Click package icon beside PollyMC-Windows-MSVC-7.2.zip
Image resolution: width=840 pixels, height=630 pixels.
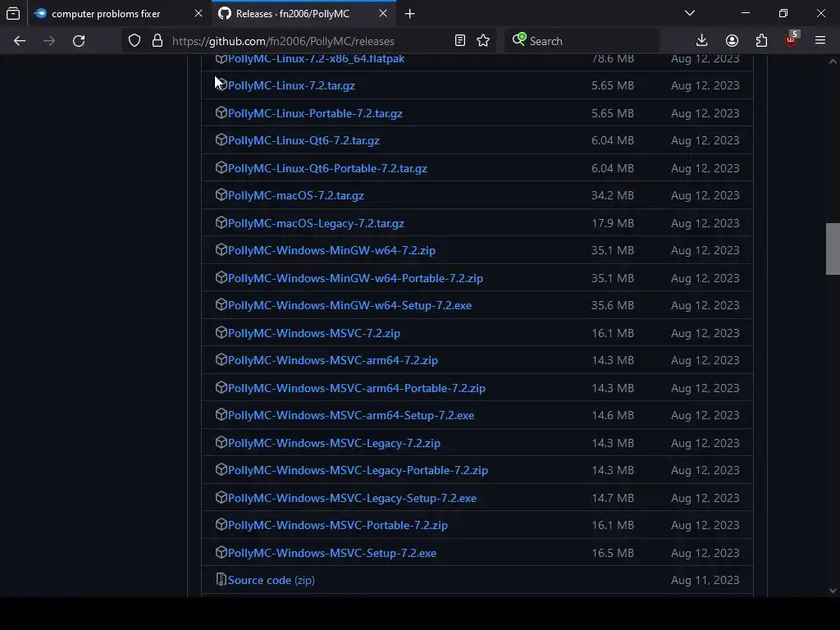click(221, 332)
